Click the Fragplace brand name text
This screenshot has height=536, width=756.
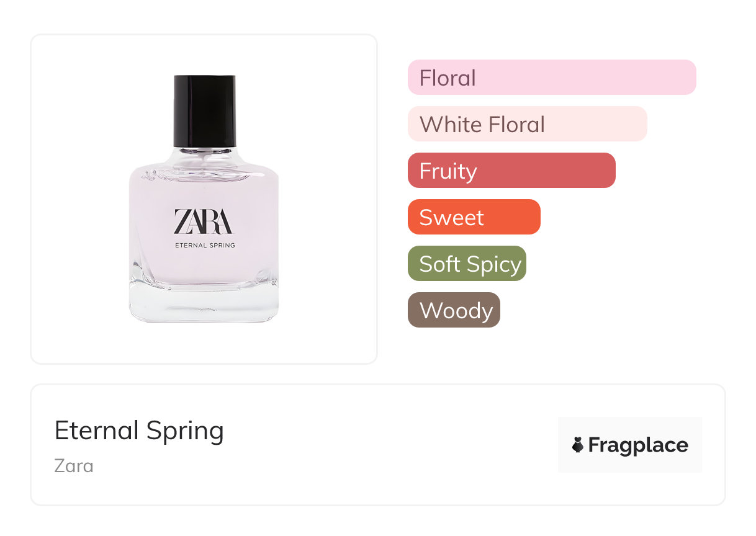point(638,445)
